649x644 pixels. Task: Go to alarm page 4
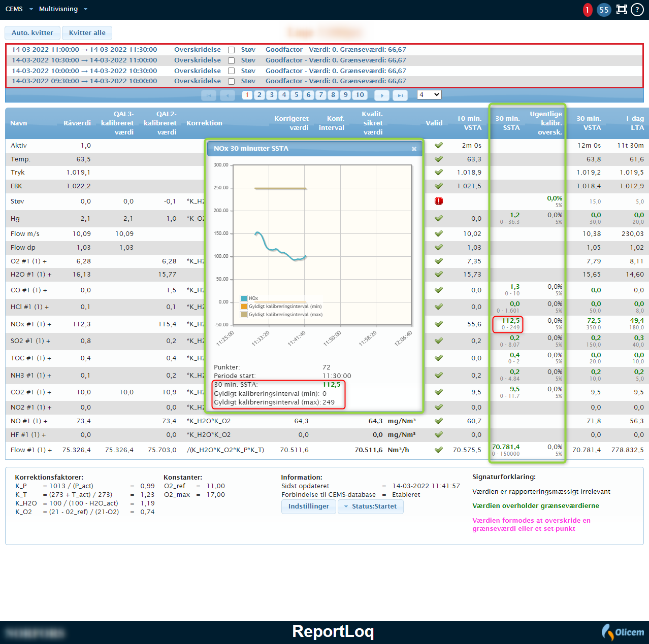(284, 95)
